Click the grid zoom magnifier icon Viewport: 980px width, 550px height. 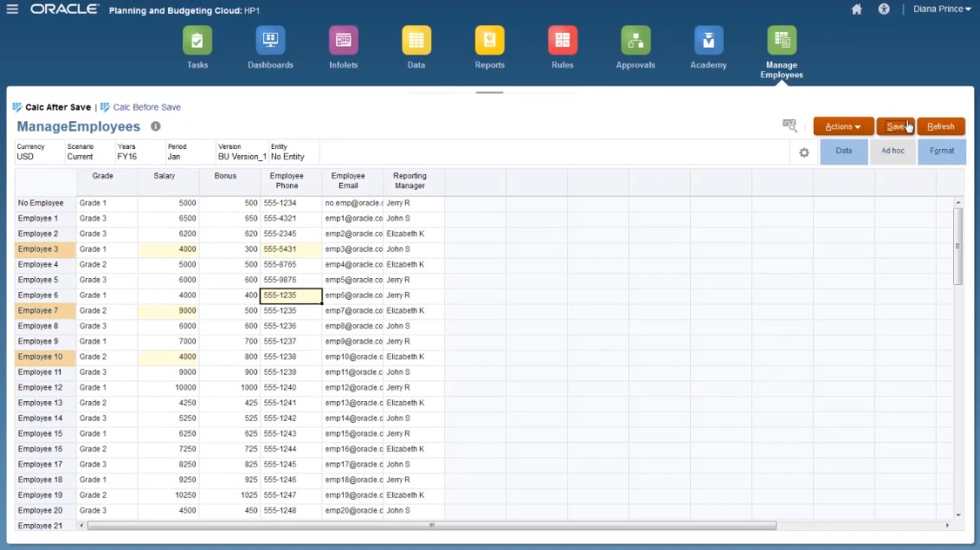point(789,126)
